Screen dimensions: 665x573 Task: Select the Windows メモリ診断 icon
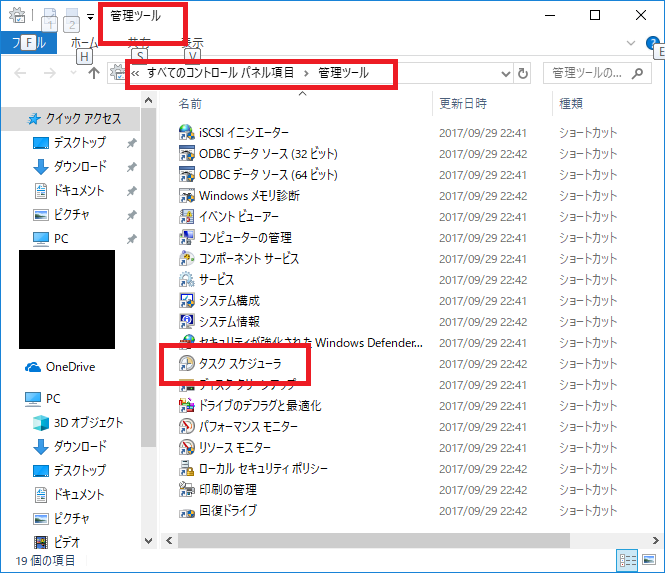tap(187, 196)
